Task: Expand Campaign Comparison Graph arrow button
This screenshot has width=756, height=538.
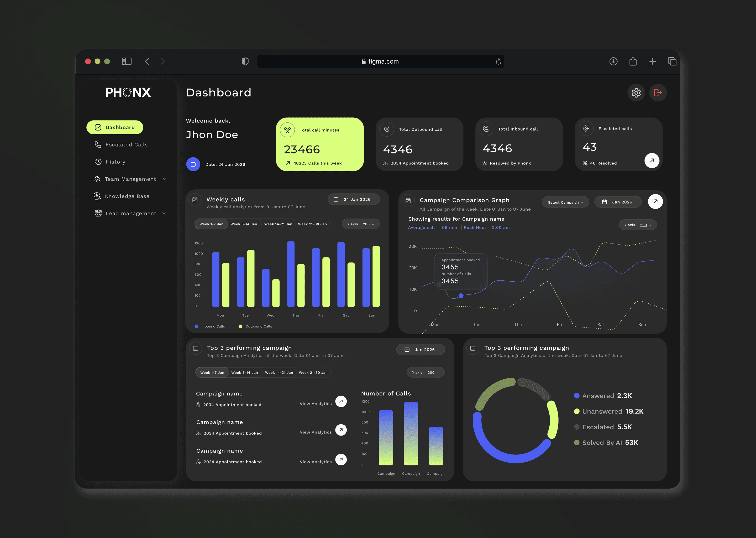Action: point(655,201)
